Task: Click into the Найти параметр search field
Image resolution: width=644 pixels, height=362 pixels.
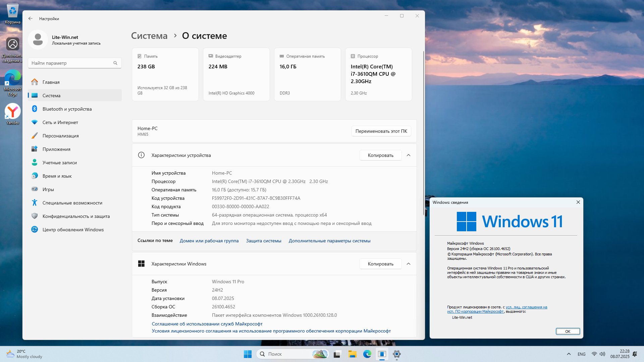Action: (70, 63)
